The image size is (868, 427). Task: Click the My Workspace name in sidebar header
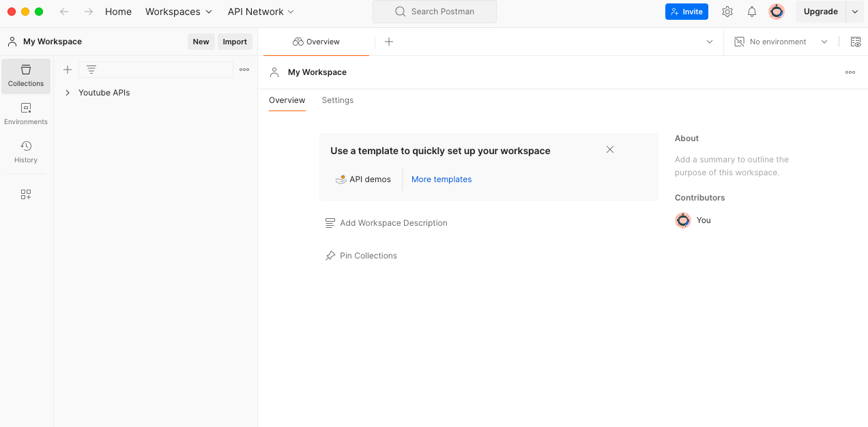53,42
